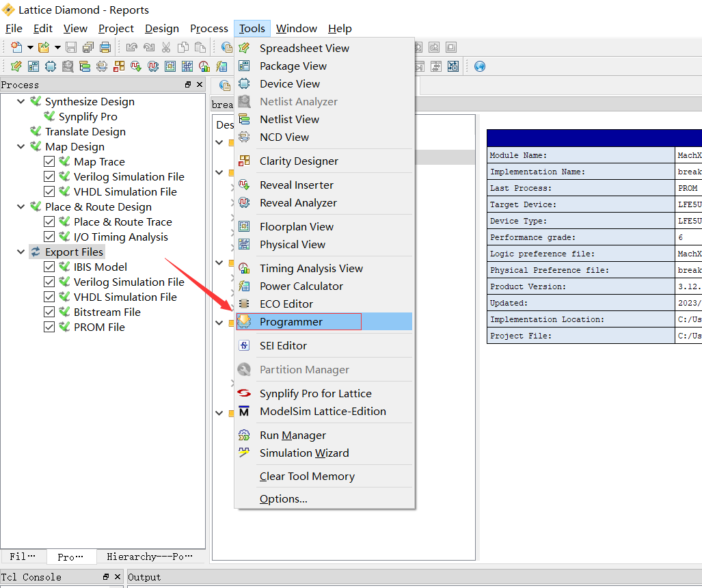Switch to the Hierarchy tab at bottom
This screenshot has width=702, height=588.
pos(150,557)
